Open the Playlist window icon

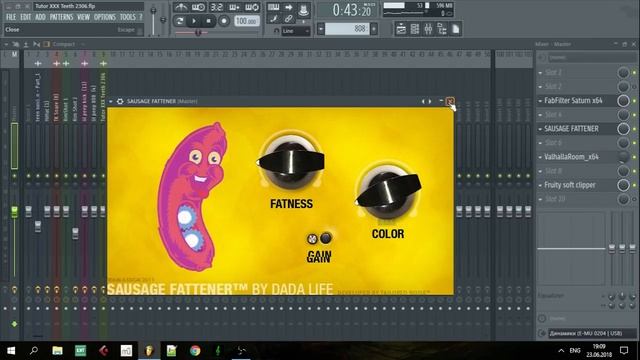click(401, 29)
